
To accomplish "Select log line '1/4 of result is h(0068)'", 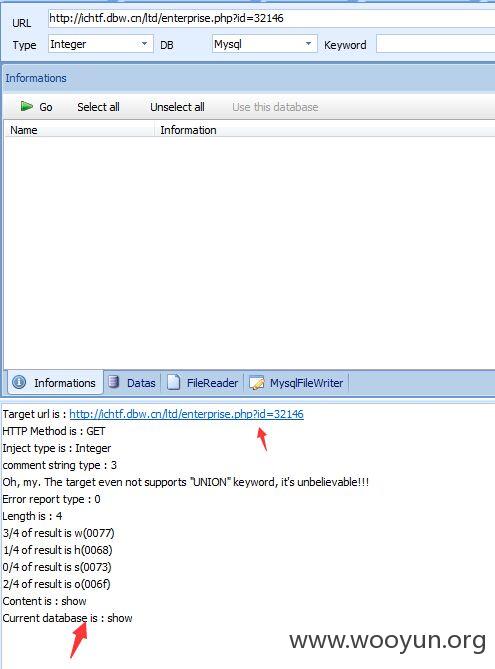I will click(x=58, y=550).
